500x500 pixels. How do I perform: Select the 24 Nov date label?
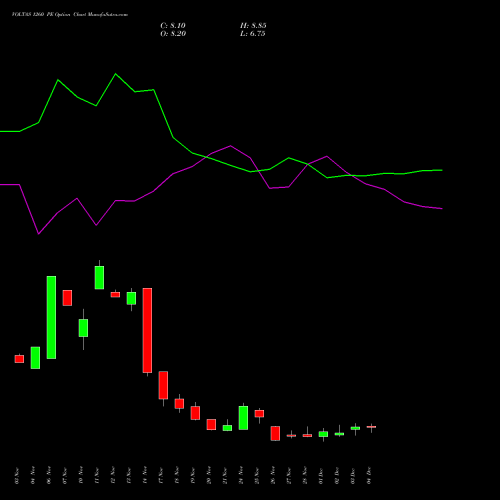pyautogui.click(x=241, y=476)
